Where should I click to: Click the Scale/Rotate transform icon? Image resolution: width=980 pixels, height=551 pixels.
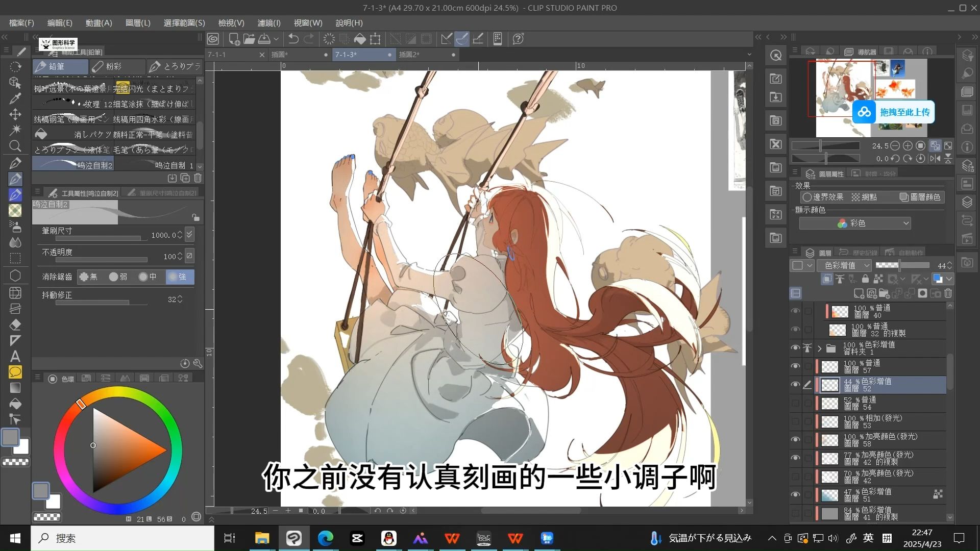tap(375, 39)
